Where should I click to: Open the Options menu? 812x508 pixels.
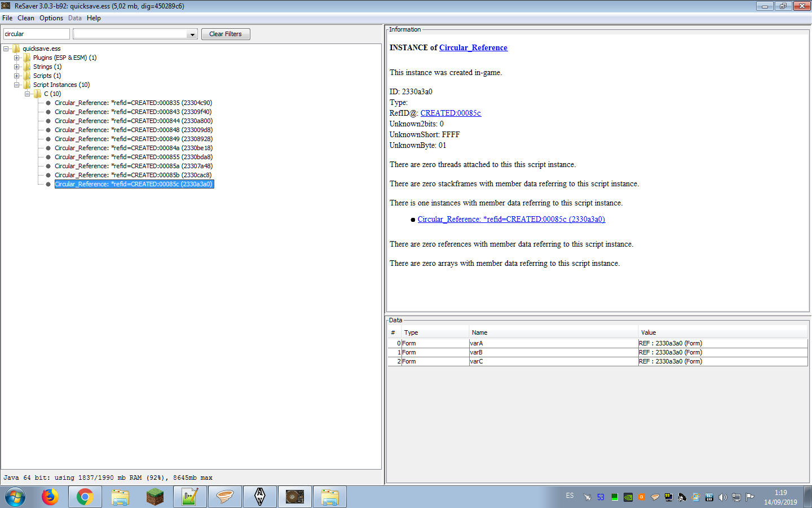[x=51, y=18]
